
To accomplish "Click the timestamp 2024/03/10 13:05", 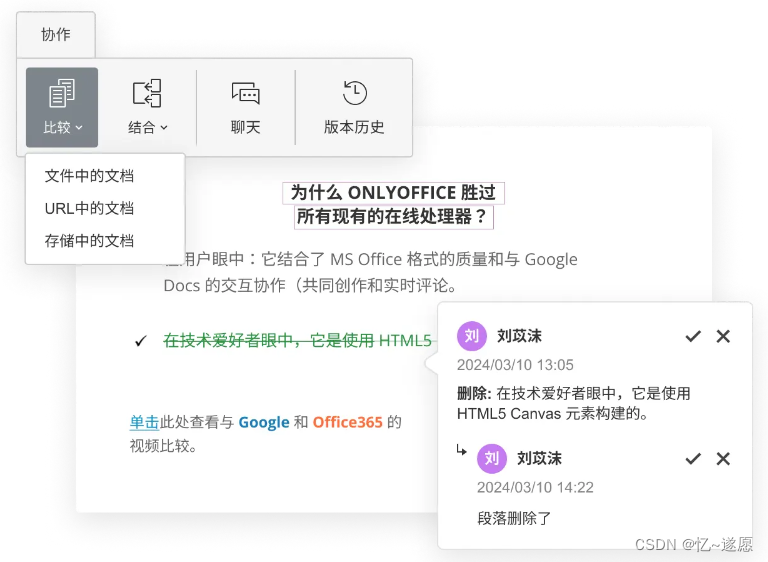I will click(x=515, y=365).
